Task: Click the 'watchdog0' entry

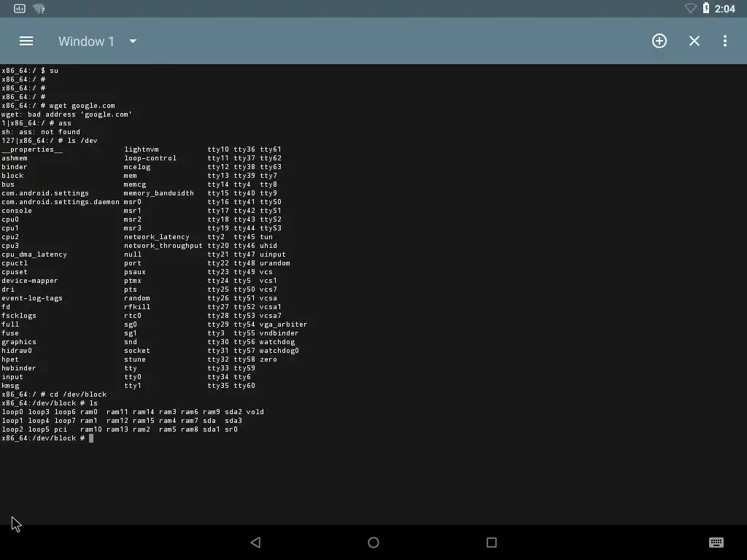Action: point(279,351)
